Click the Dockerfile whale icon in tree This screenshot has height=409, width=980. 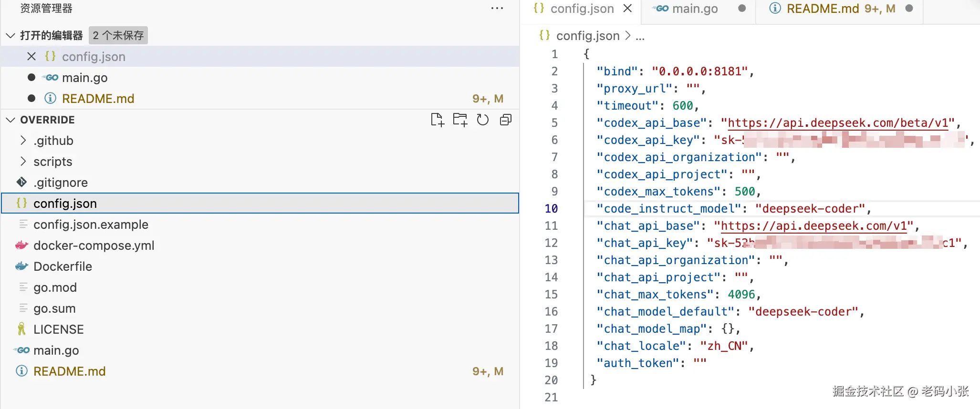[x=21, y=266]
